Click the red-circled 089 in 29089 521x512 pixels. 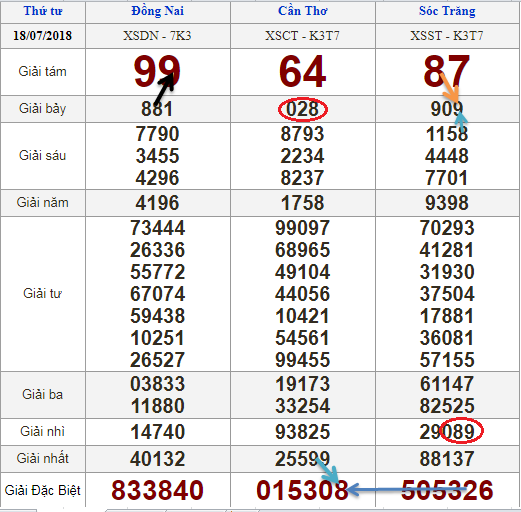click(x=461, y=431)
